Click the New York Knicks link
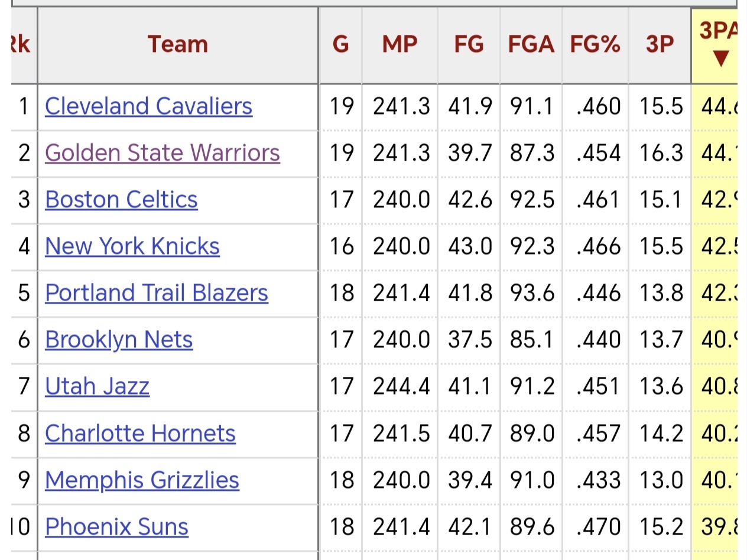The image size is (747, 560). pyautogui.click(x=132, y=246)
